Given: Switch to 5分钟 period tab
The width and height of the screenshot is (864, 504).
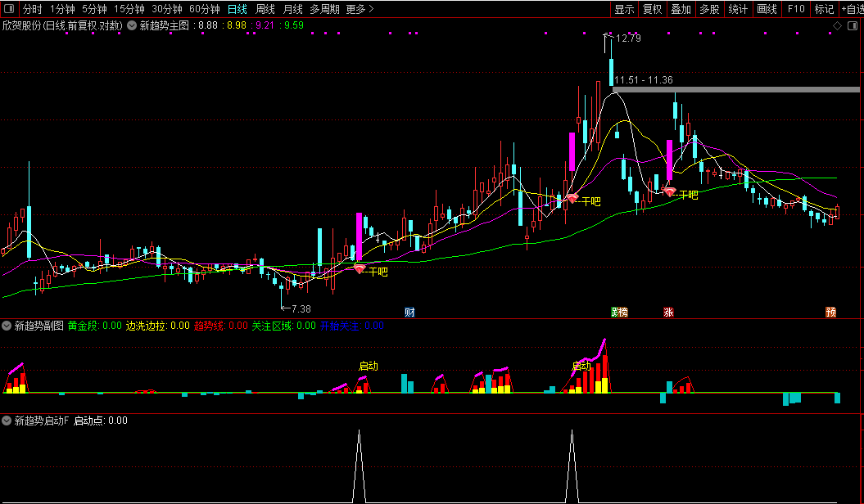Looking at the screenshot, I should point(94,9).
